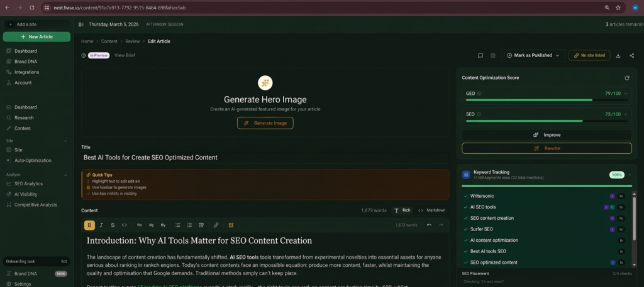The height and width of the screenshot is (287, 644).
Task: Click the SEO score progress bar
Action: coord(547,121)
